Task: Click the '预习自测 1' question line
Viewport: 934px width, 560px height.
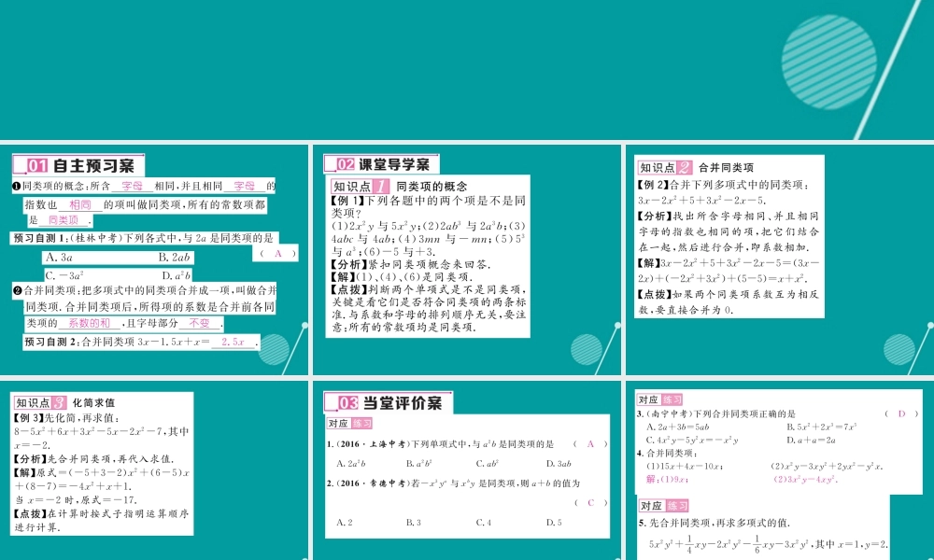Action: [x=144, y=238]
